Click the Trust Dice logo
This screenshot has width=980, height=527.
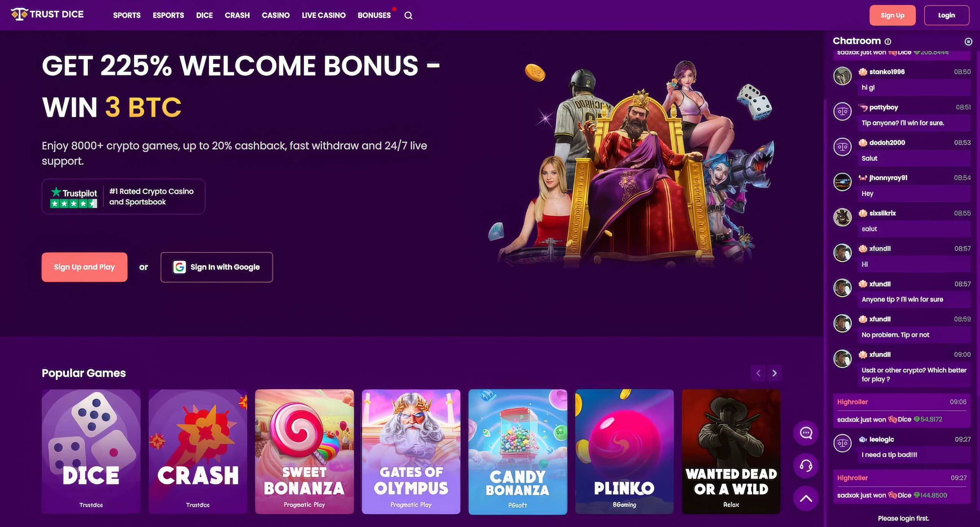coord(47,14)
